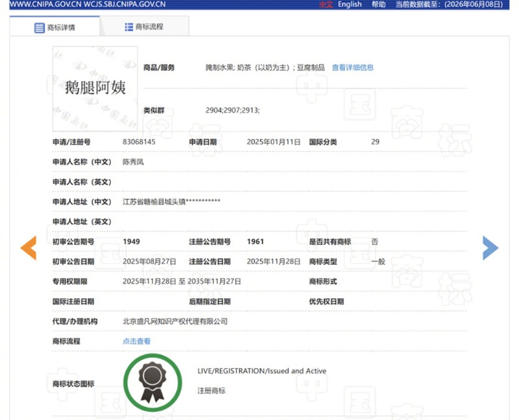Select similar group text 2904;2907;2913;

click(x=233, y=110)
